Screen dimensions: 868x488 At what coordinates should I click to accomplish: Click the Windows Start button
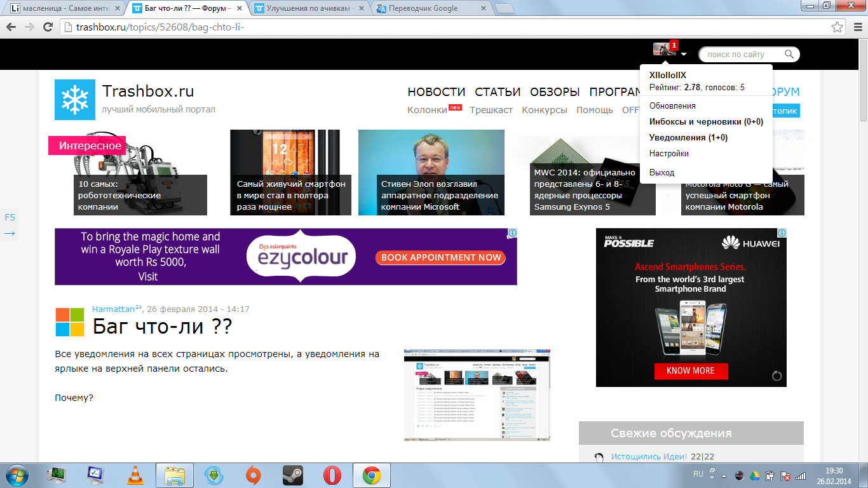17,475
